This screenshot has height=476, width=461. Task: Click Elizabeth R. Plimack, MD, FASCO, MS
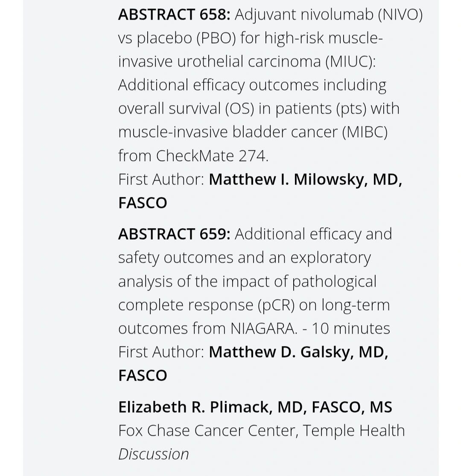coord(255,407)
